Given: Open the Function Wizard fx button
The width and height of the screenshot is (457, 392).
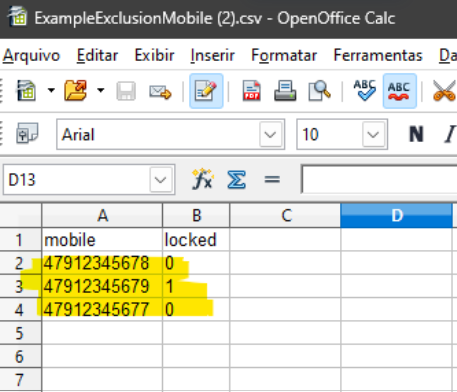Looking at the screenshot, I should pos(202,179).
